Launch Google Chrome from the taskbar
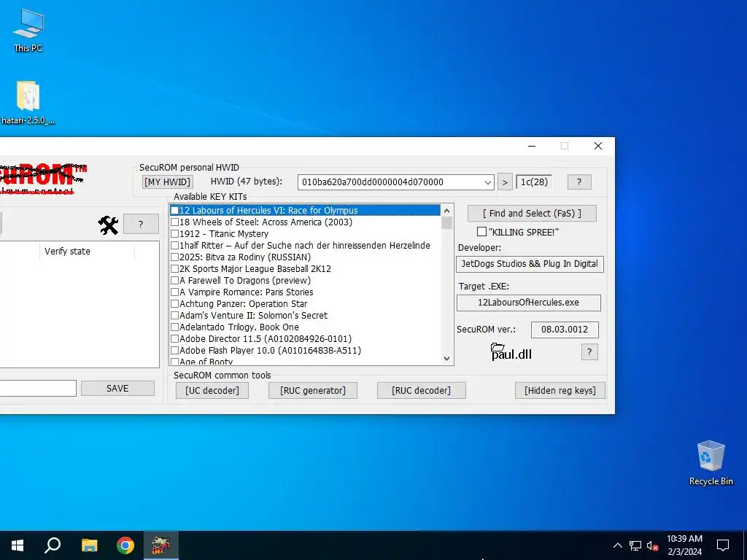 (x=125, y=545)
